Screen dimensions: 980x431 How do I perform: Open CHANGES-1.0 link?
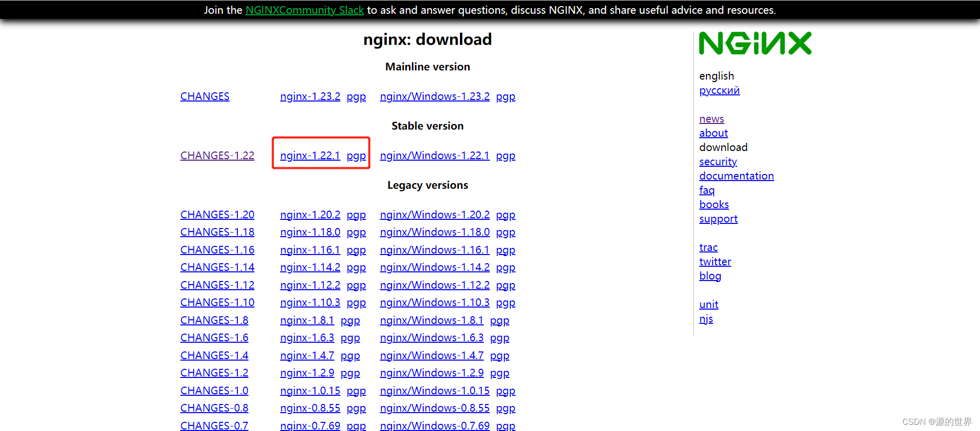click(x=214, y=391)
